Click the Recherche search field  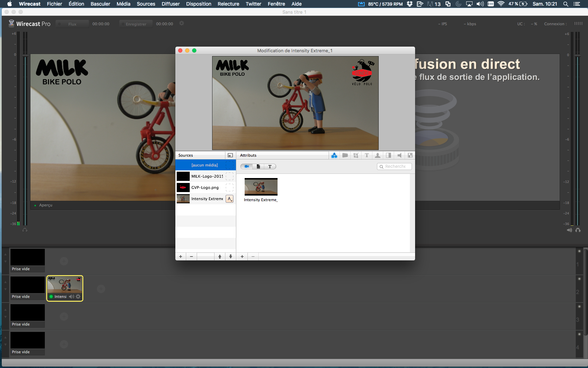click(395, 166)
